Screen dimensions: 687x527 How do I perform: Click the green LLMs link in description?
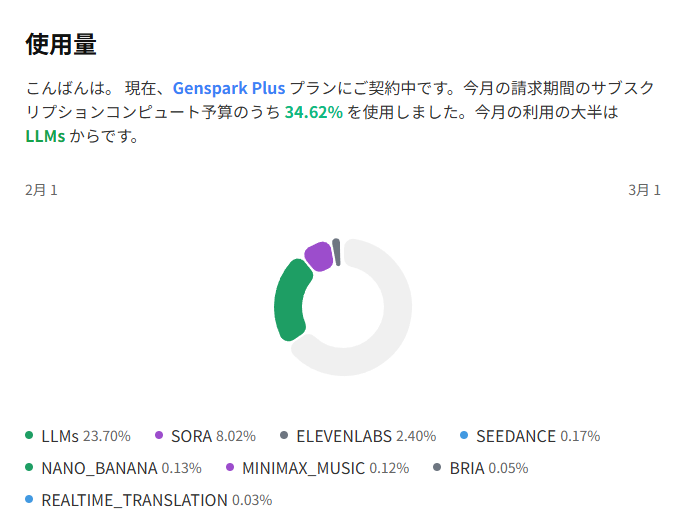45,136
